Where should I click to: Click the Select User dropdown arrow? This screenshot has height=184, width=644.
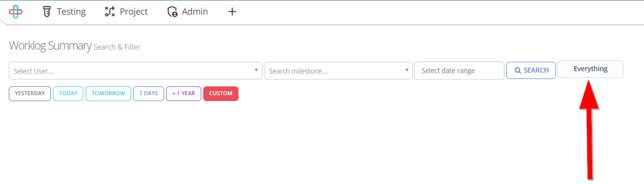256,70
